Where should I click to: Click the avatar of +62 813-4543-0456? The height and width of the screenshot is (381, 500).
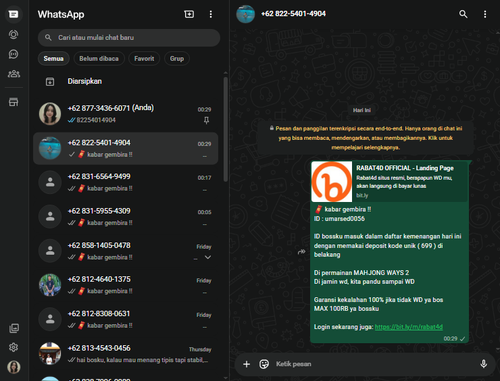pyautogui.click(x=50, y=353)
